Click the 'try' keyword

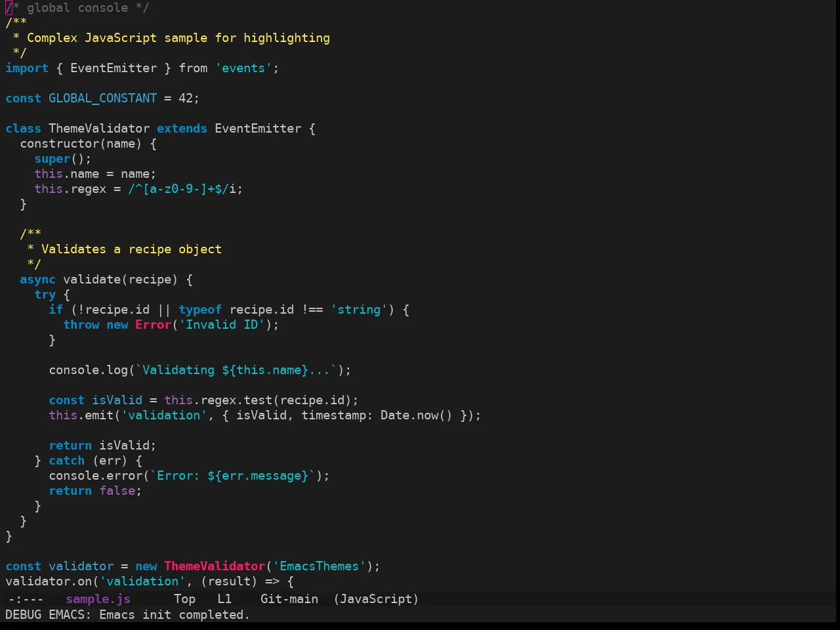[45, 295]
